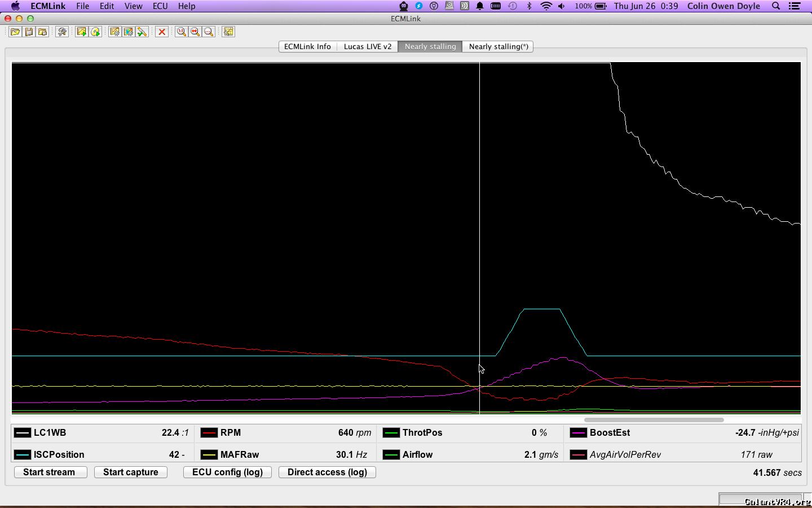
Task: Click the graph with wrench toolbar icon
Action: [228, 32]
